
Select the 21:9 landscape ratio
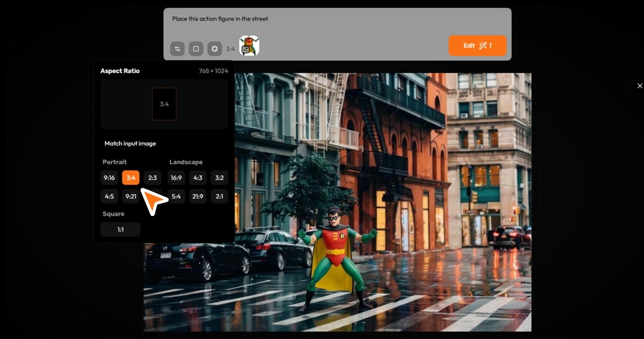click(197, 196)
